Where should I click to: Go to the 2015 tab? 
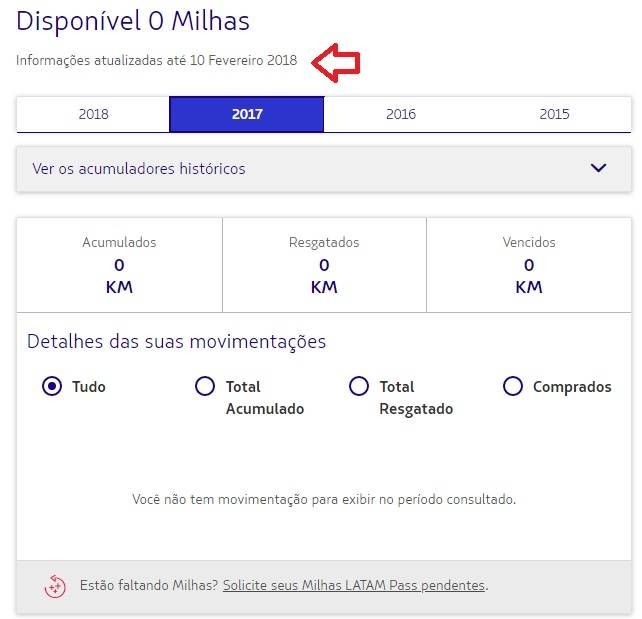554,114
